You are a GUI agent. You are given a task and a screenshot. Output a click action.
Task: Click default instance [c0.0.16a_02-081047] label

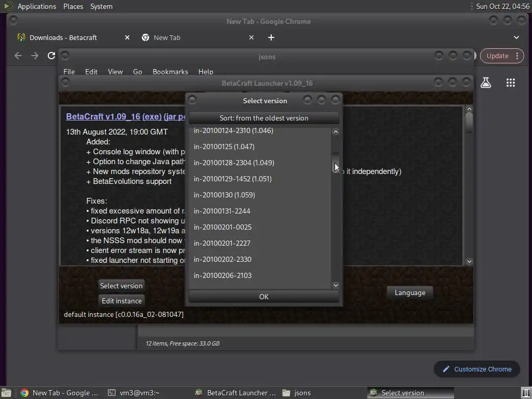click(x=124, y=314)
